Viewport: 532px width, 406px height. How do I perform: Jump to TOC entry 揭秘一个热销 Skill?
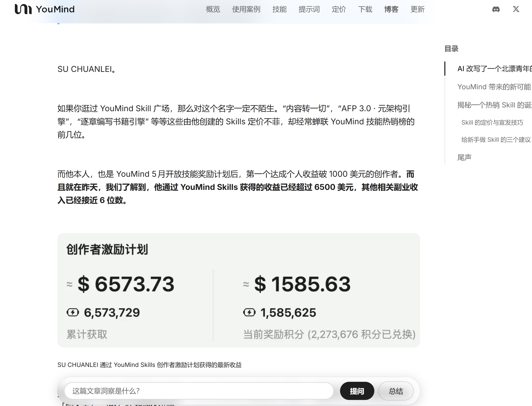tap(494, 105)
